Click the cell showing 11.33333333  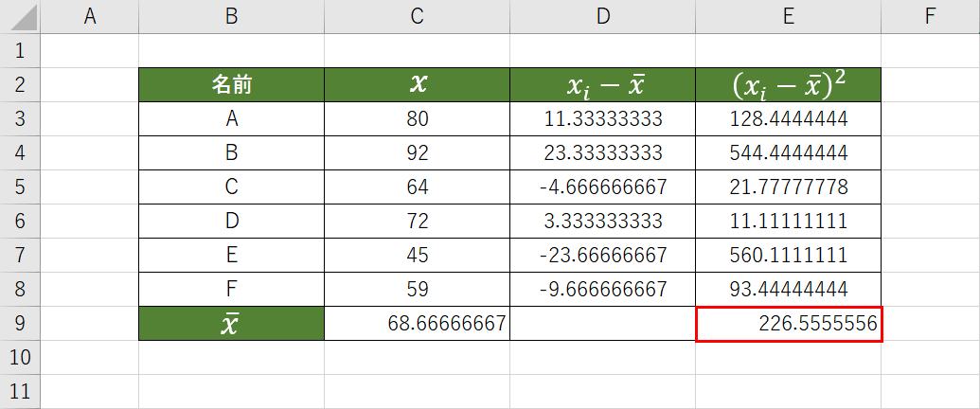[x=602, y=119]
